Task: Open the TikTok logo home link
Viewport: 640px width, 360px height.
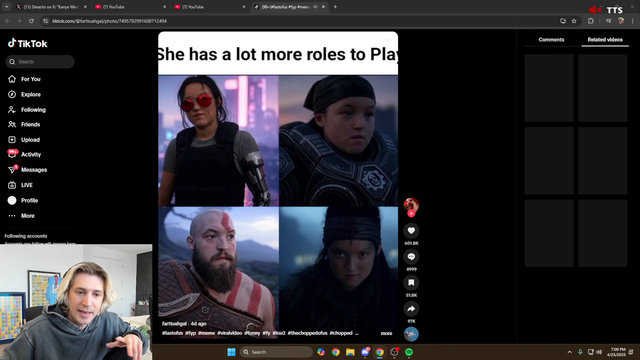Action: point(27,43)
